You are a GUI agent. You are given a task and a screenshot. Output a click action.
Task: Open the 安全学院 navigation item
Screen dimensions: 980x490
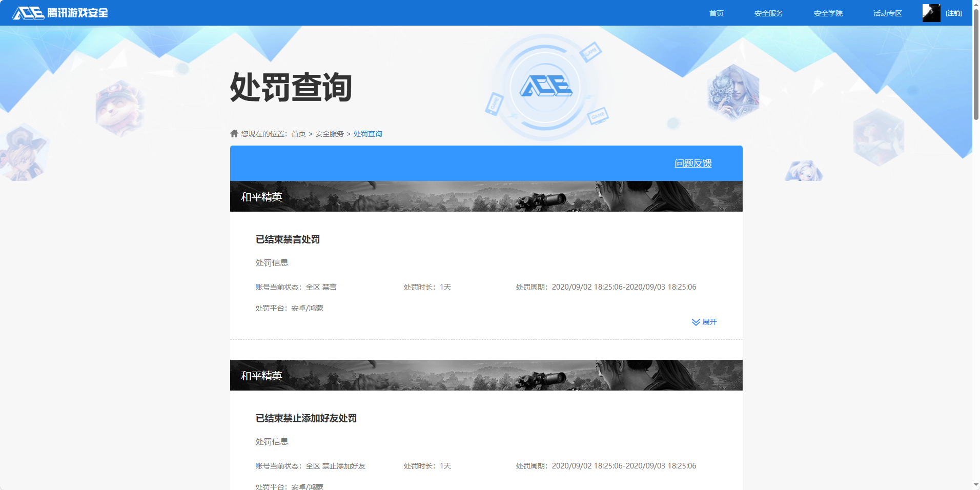tap(828, 13)
